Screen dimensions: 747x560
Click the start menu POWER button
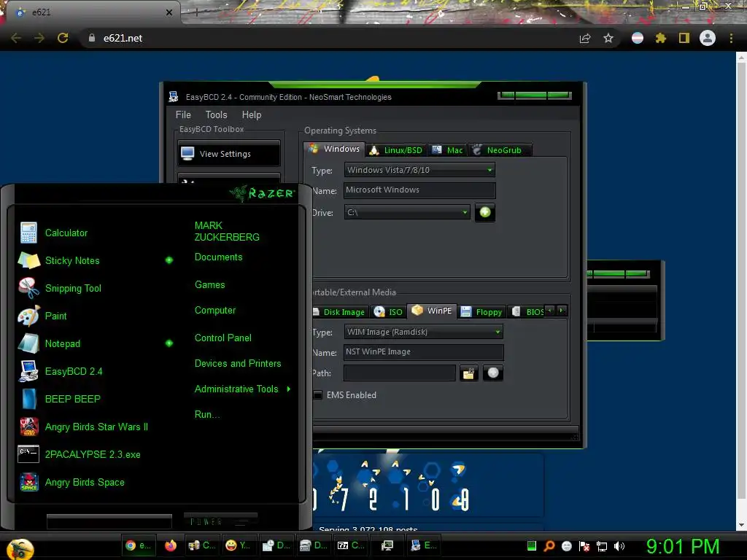point(220,521)
